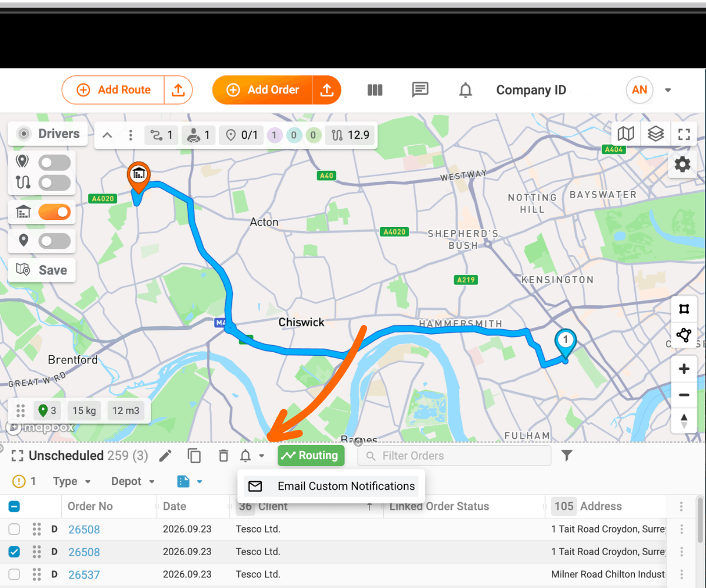Sort by Date column header
The width and height of the screenshot is (706, 588).
click(x=175, y=506)
